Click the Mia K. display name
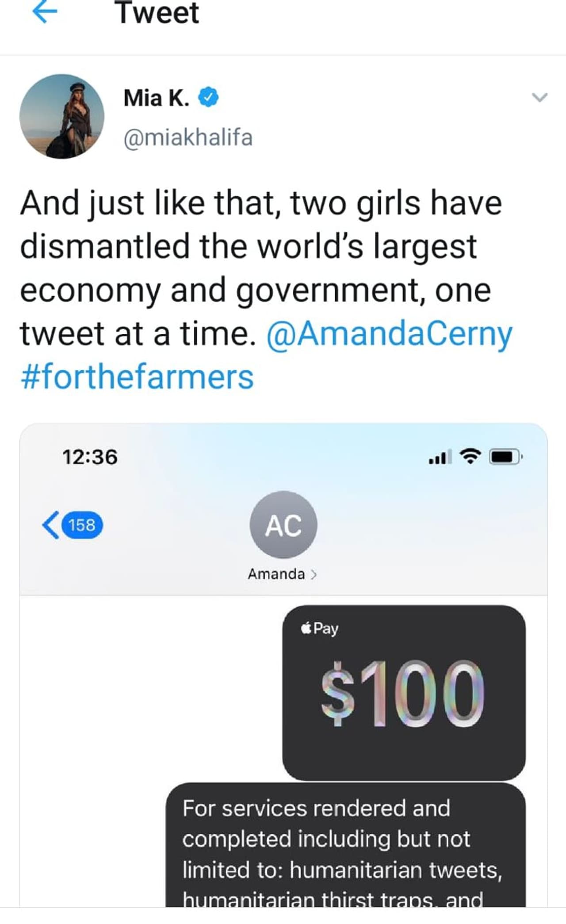This screenshot has height=924, width=566. click(157, 98)
